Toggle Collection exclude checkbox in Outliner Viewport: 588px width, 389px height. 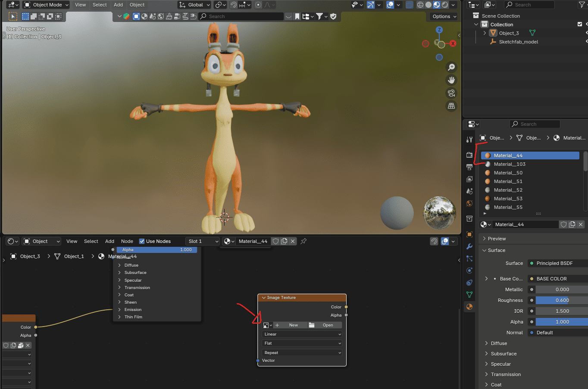click(580, 24)
